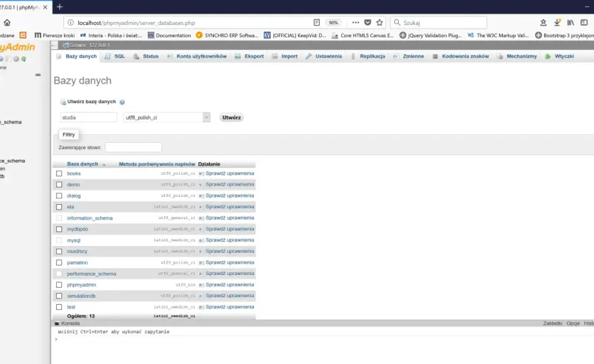Screen dimensions: 594x364
Task: Open the information_schema database link
Action: point(90,218)
